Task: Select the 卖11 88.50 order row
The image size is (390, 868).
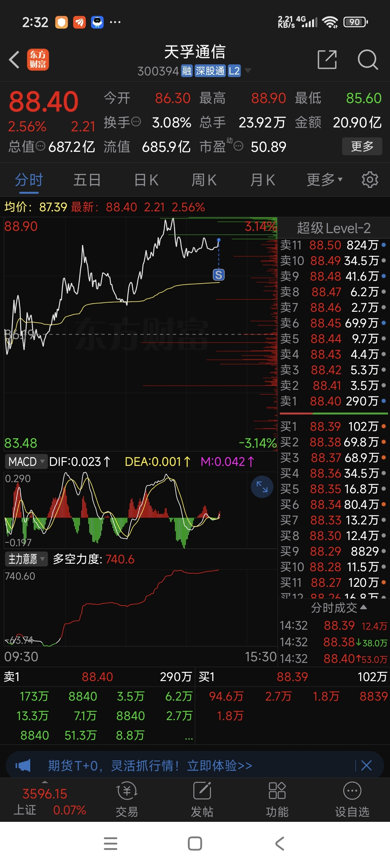Action: click(x=333, y=245)
